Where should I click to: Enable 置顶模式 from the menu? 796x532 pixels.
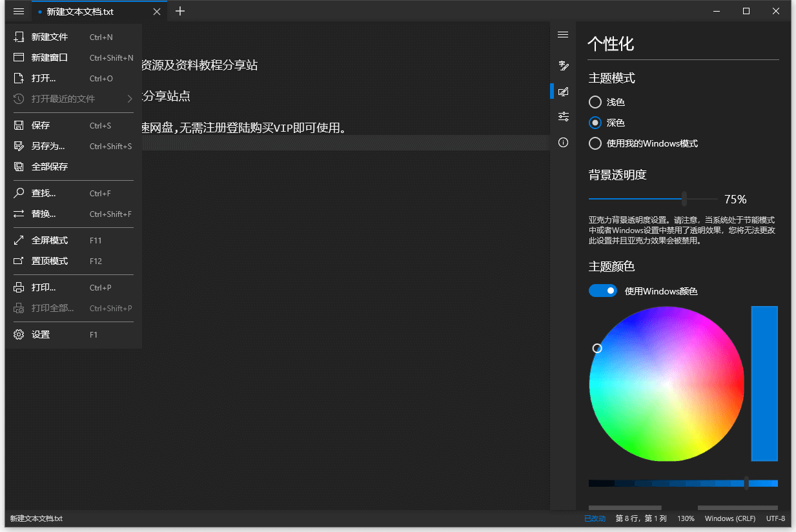(x=73, y=261)
